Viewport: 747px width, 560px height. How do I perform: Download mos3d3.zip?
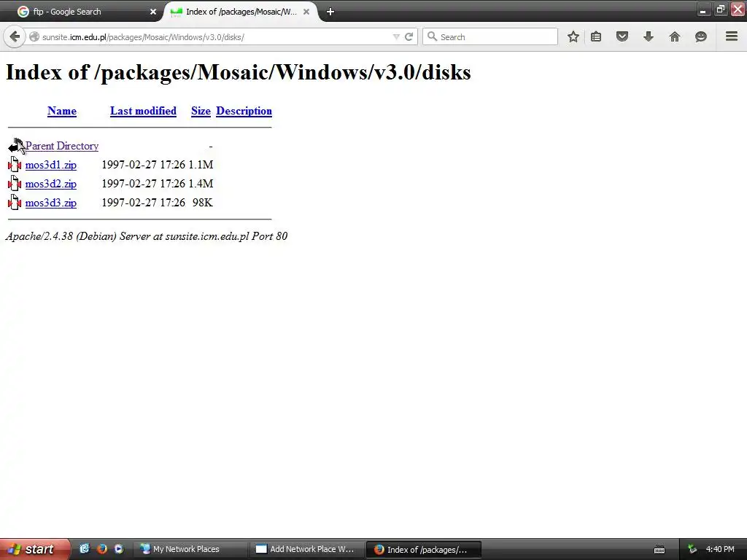click(x=50, y=203)
